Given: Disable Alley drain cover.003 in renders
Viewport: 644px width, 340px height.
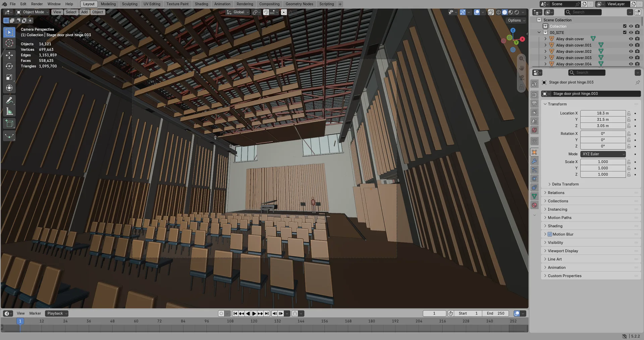Looking at the screenshot, I should 637,58.
